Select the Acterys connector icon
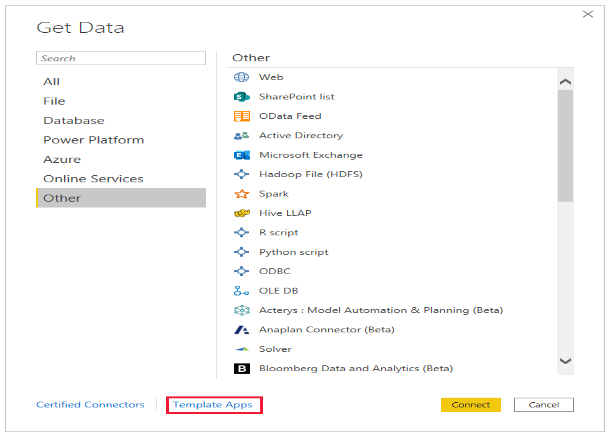 pyautogui.click(x=241, y=310)
